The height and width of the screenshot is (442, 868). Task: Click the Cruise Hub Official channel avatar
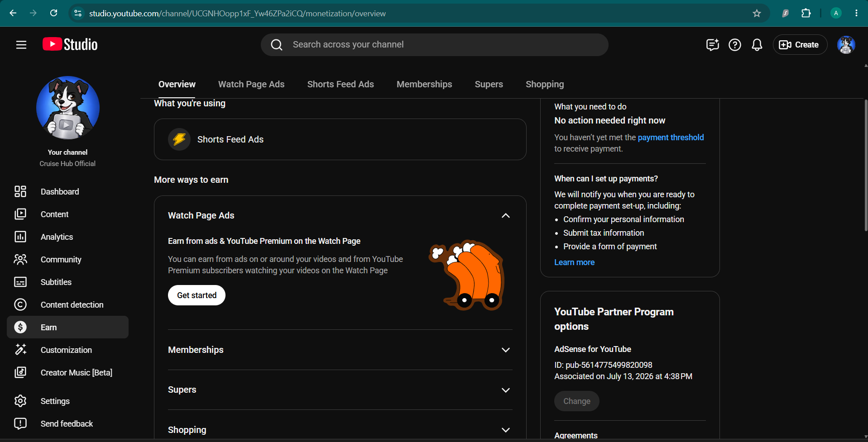point(67,108)
